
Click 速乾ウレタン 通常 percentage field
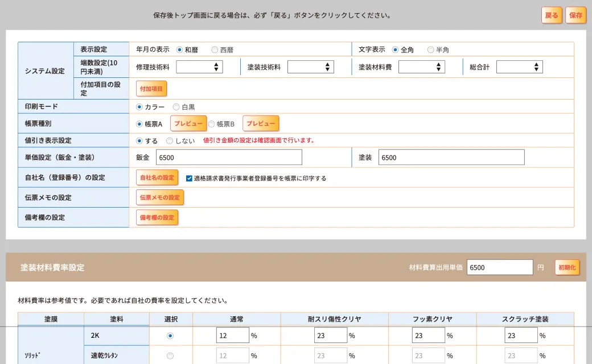(233, 355)
